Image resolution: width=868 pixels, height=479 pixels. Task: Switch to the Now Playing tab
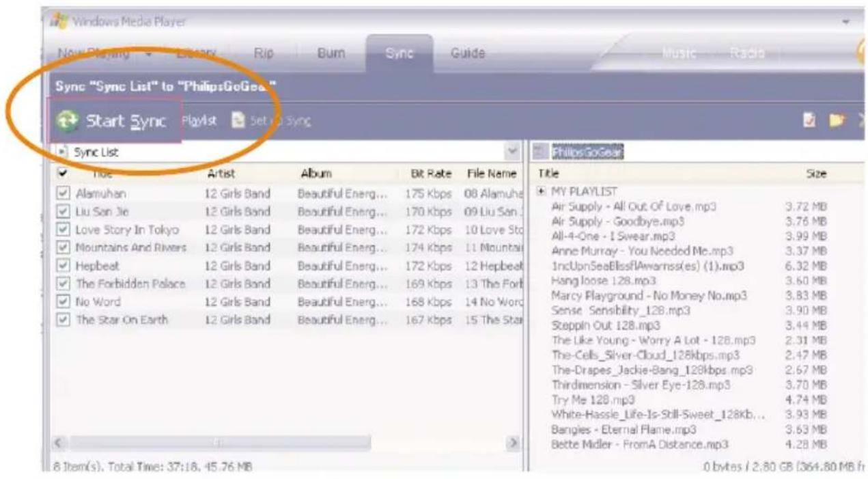coord(94,53)
